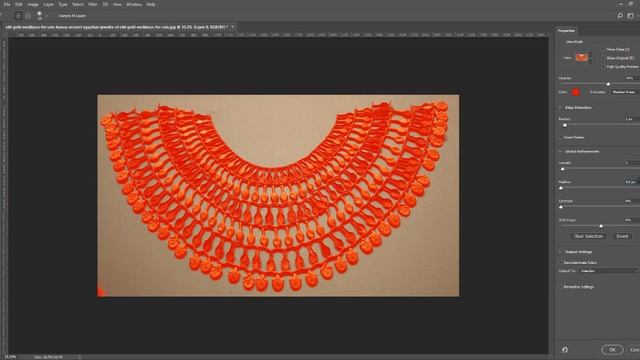Close the document tab with its X
This screenshot has height=360, width=640.
click(x=232, y=27)
